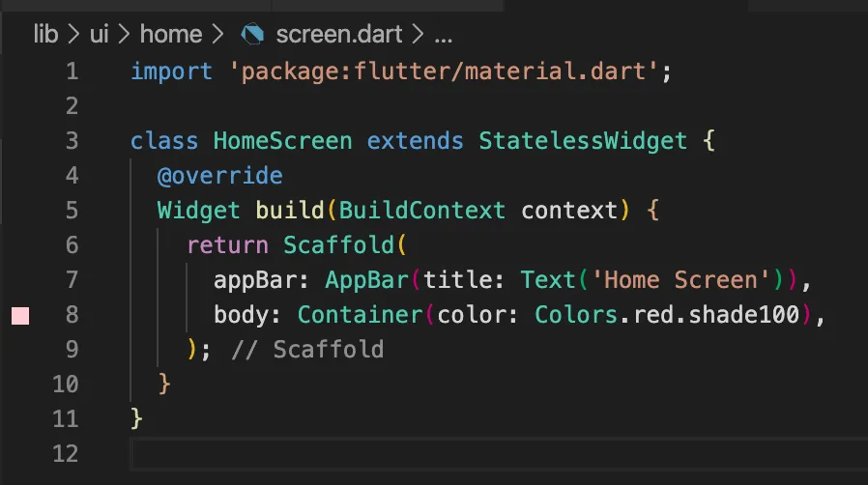Click the StatelessWidget class name

tap(583, 141)
